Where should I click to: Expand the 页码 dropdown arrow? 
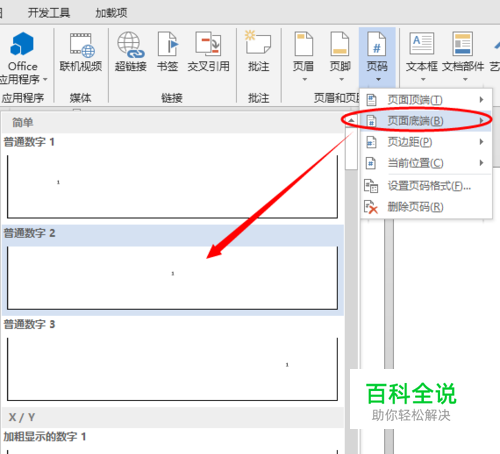coord(378,79)
